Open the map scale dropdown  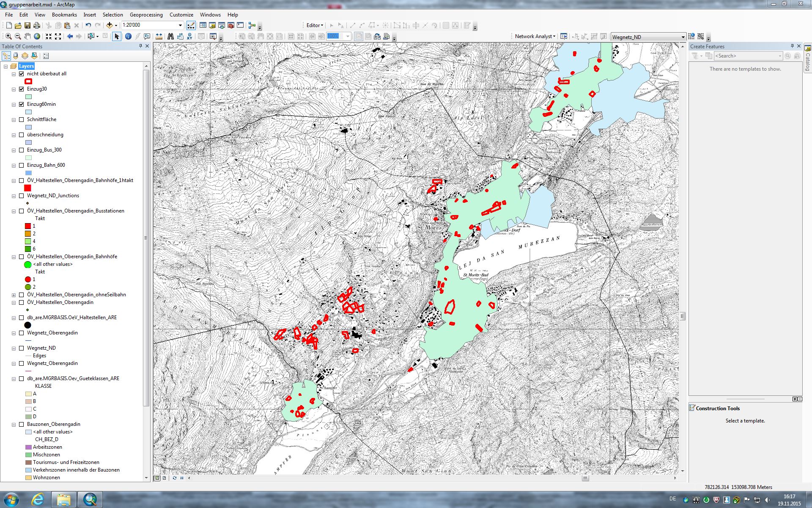click(181, 25)
